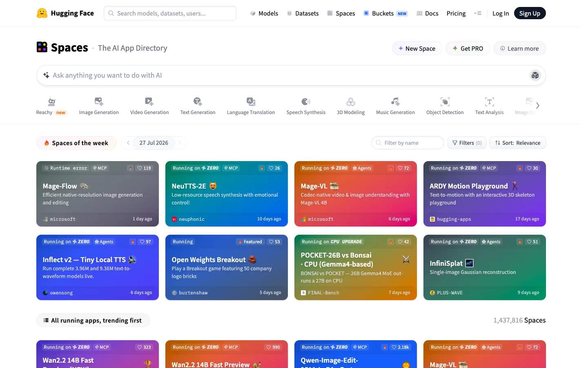Open the Sort: Relevance dropdown
588x368 pixels.
[x=518, y=143]
